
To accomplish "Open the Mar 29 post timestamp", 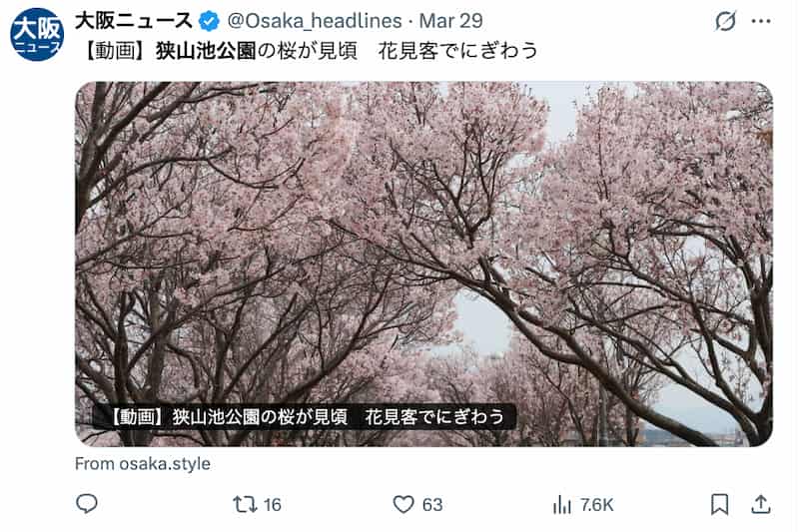I will click(x=450, y=21).
